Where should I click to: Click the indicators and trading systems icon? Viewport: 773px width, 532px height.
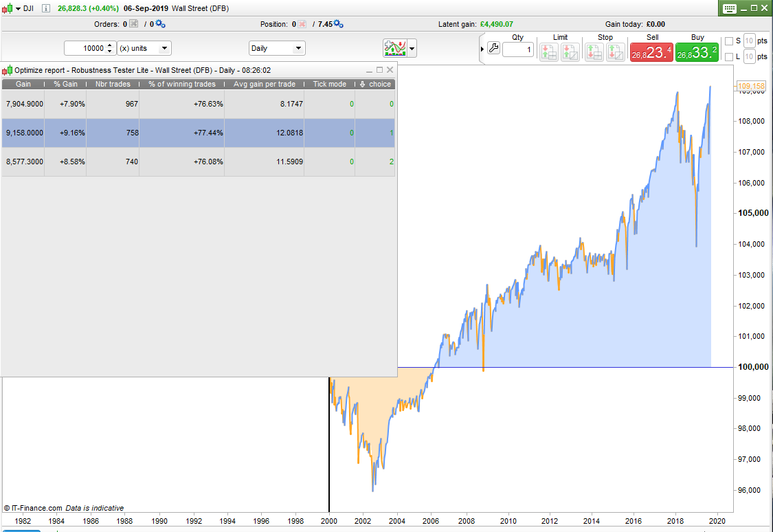coord(395,48)
